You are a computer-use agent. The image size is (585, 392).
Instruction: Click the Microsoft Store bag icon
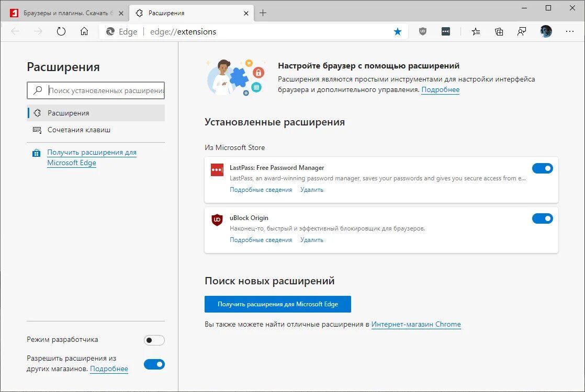tap(36, 153)
